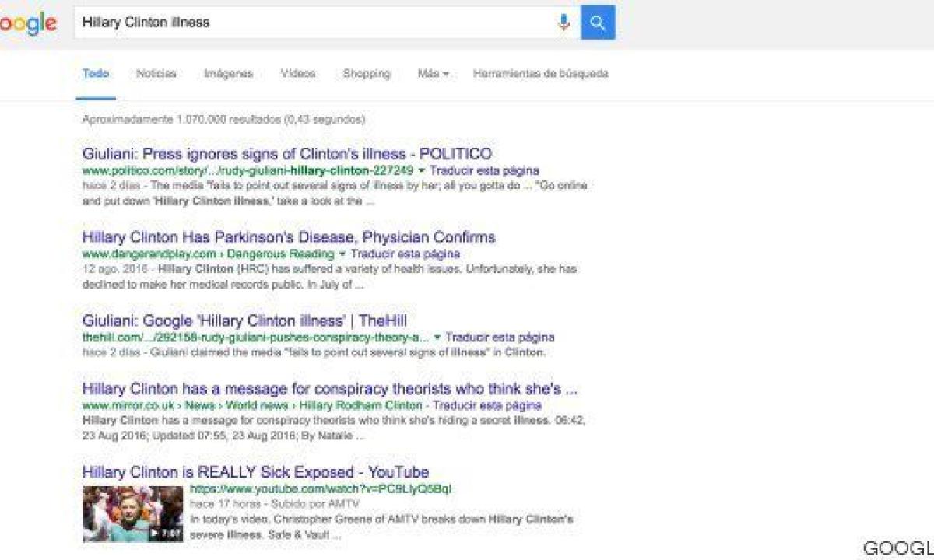Screen dimensions: 934x560
Task: Expand the arrow beside the thehill.com URL
Action: point(437,338)
